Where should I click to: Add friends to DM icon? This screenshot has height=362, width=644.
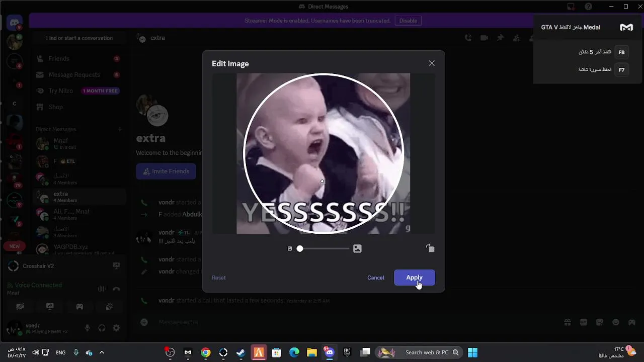pos(516,38)
